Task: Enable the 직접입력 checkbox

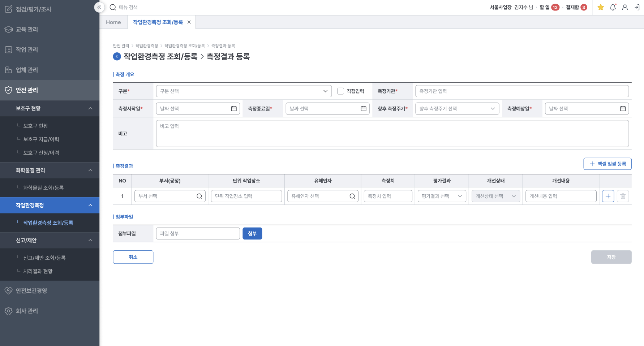Action: tap(340, 91)
